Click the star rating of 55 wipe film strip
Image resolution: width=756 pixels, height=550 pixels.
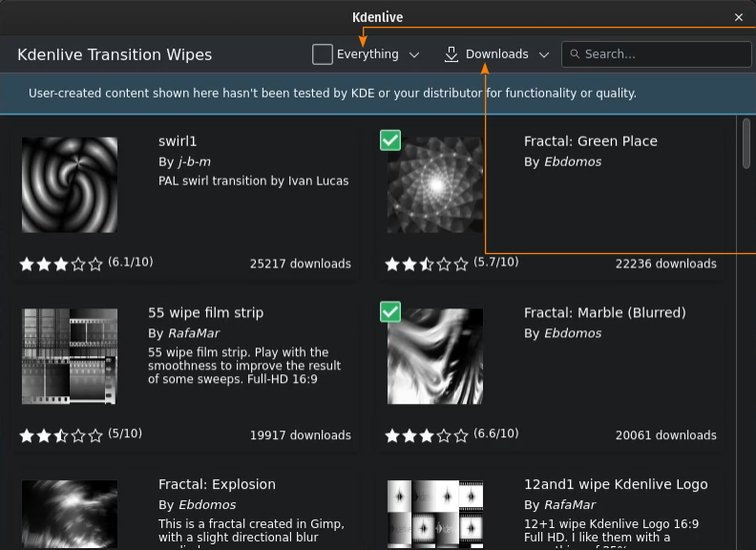pos(61,435)
